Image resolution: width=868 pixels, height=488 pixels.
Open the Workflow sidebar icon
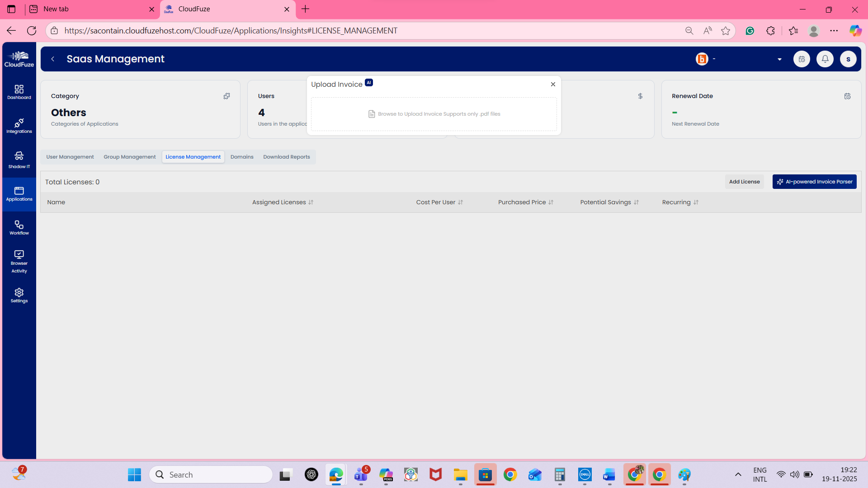tap(19, 228)
